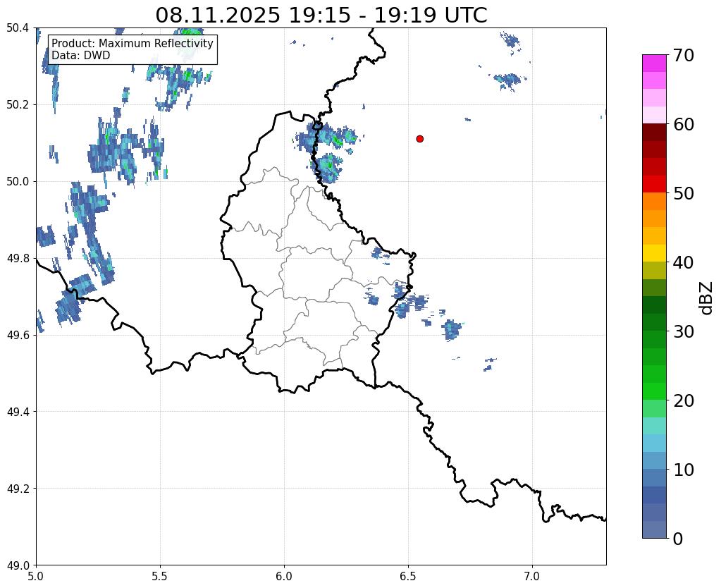Click the colorbar tick label 70
The height and width of the screenshot is (588, 721).
pos(684,55)
